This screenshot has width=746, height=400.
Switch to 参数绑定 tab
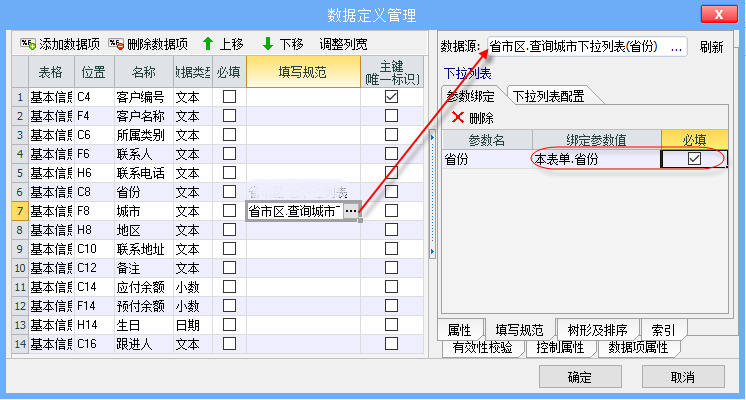[470, 96]
